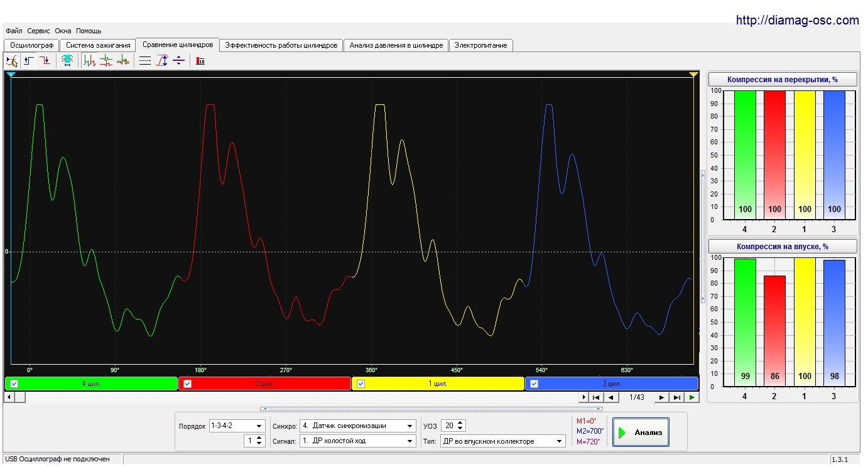
Task: Select the Сравнение цилиндров tab
Action: tap(178, 45)
